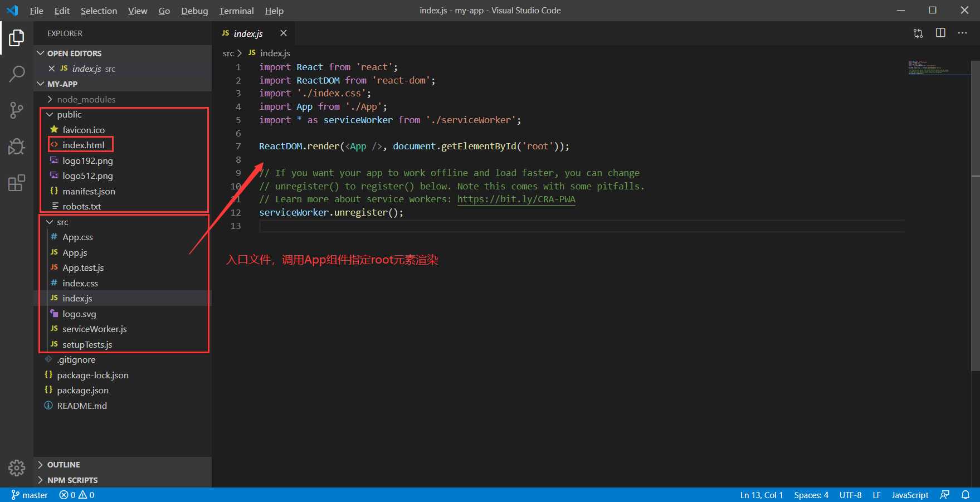Open the Debug menu
The image size is (980, 502).
(x=194, y=11)
